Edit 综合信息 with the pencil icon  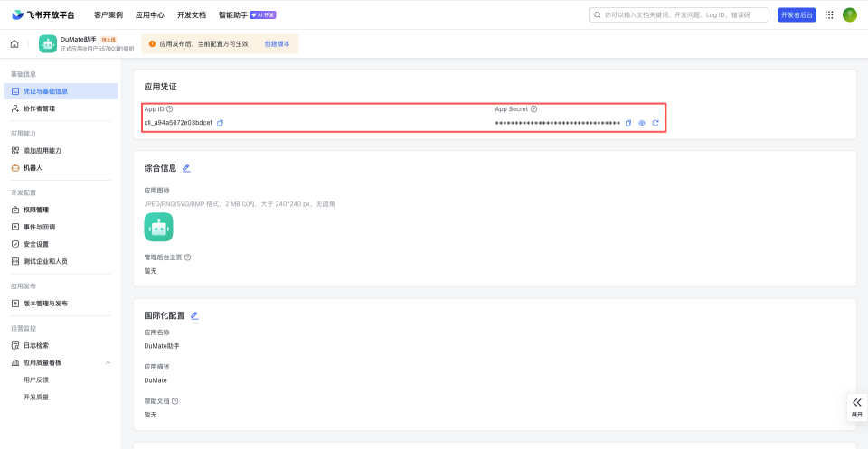click(186, 168)
